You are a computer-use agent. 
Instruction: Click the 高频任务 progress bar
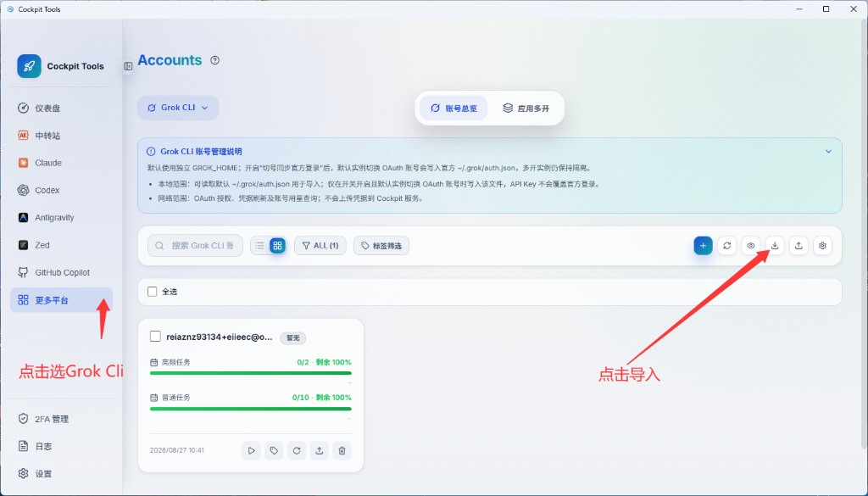point(251,373)
